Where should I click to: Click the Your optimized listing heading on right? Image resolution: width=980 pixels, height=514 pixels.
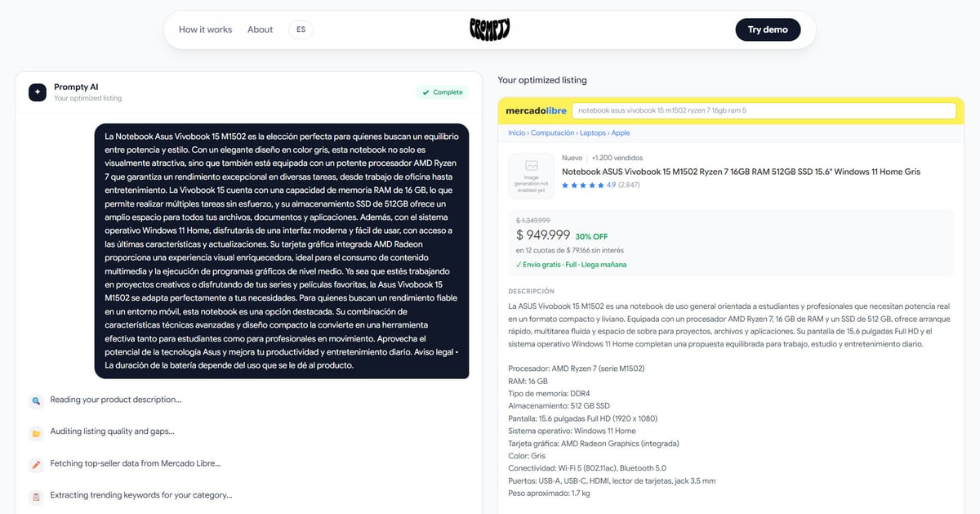coord(542,80)
